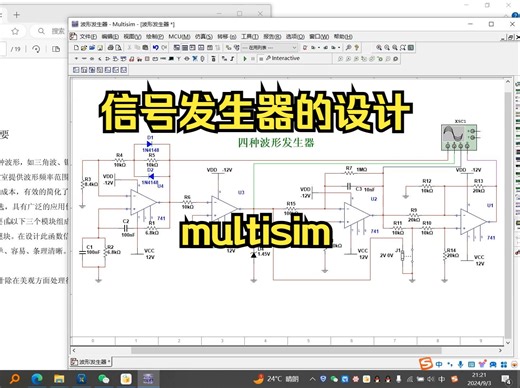Open the 工具(T) menu
520x388 pixels.
coord(250,36)
